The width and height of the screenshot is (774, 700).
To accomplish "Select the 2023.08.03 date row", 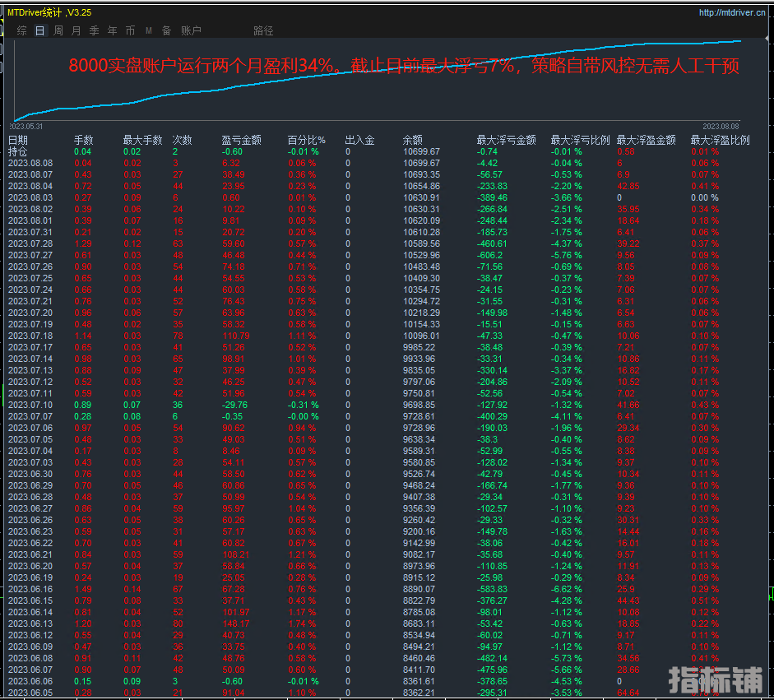I will 30,197.
